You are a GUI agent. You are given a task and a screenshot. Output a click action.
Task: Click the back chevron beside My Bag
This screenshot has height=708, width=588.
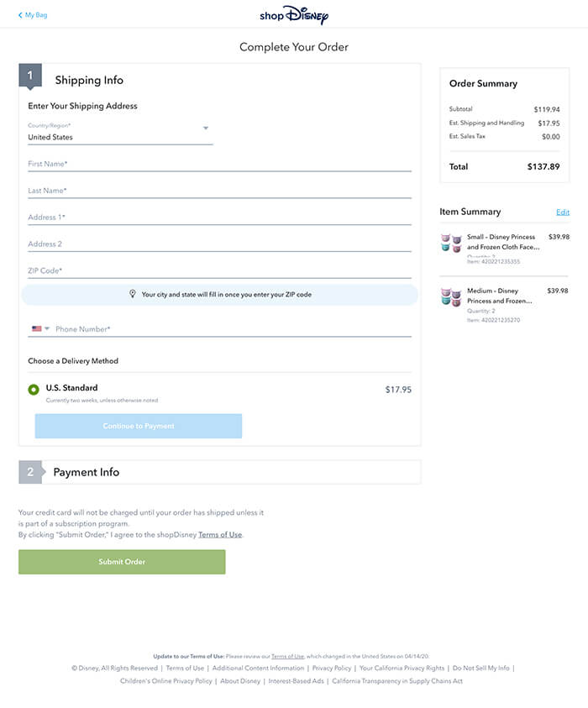point(20,15)
